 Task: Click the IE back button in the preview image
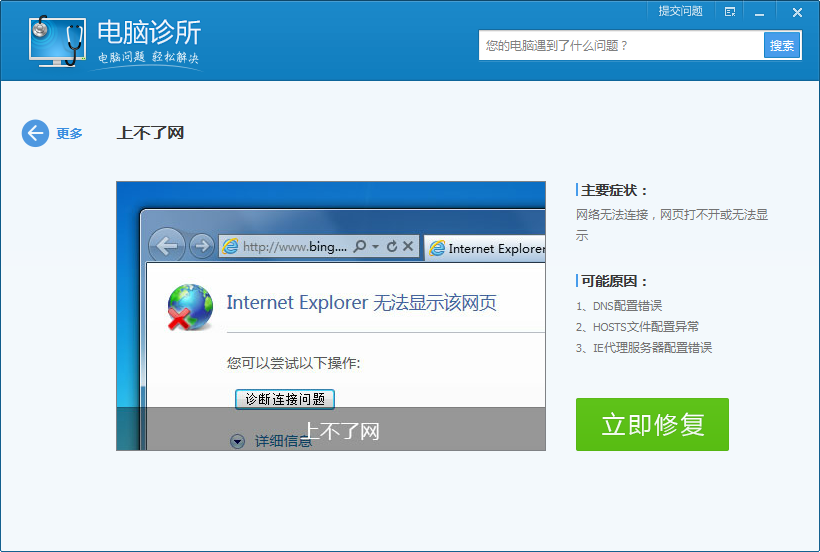click(x=167, y=245)
